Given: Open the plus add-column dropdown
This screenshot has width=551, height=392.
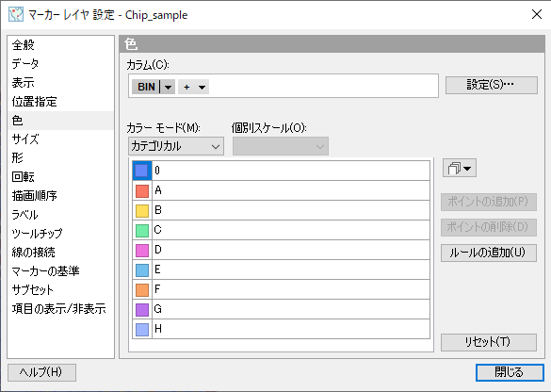Looking at the screenshot, I should coord(194,87).
